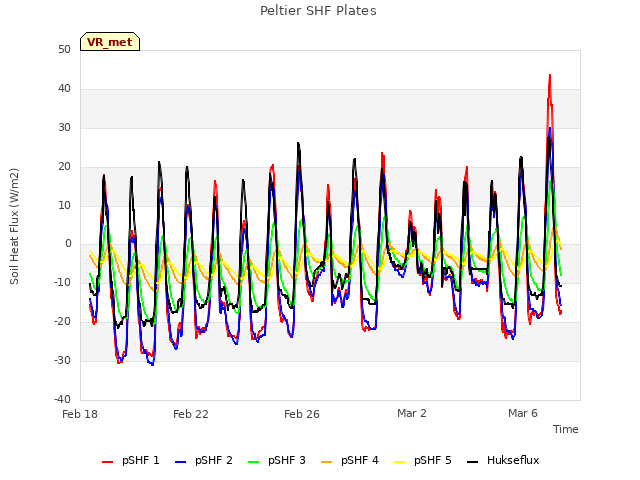Toggle pSHF 2 series in legend
Viewport: 640px width, 480px height.
click(204, 460)
